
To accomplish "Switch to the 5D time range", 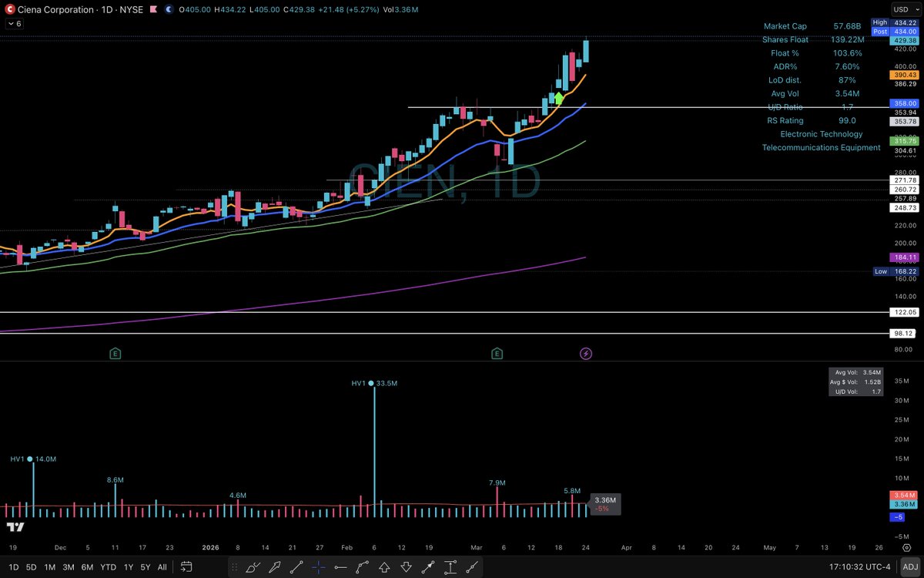I will tap(31, 567).
